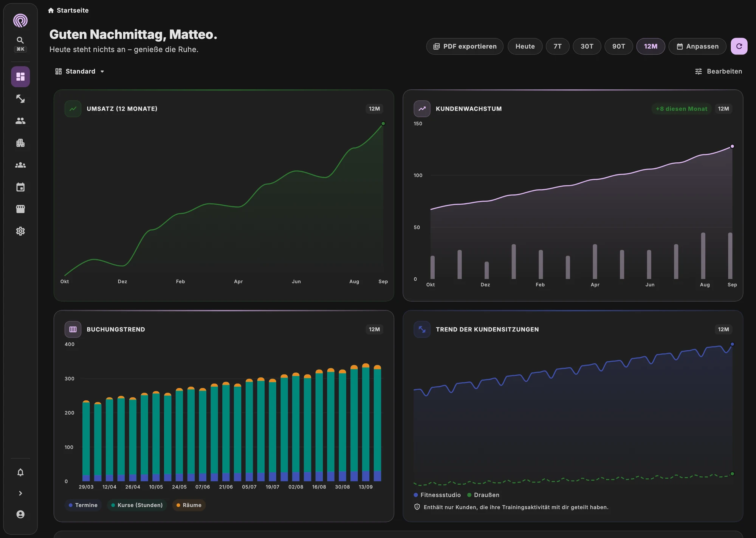Toggle the Fitnessstudio legend entry
756x538 pixels.
(x=437, y=495)
